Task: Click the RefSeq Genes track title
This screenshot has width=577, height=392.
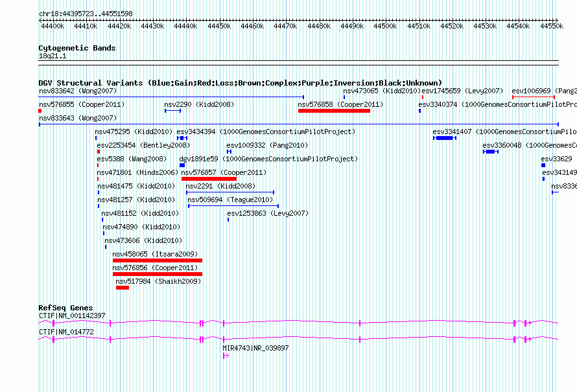Action: 66,308
